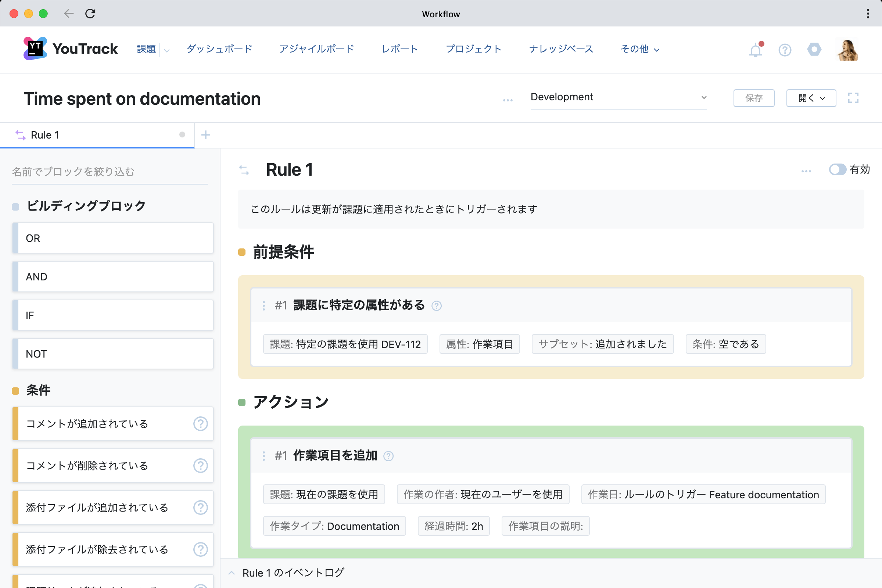The image size is (882, 588).
Task: Collapse the Rule 1 のイベントログ panel
Action: point(232,573)
